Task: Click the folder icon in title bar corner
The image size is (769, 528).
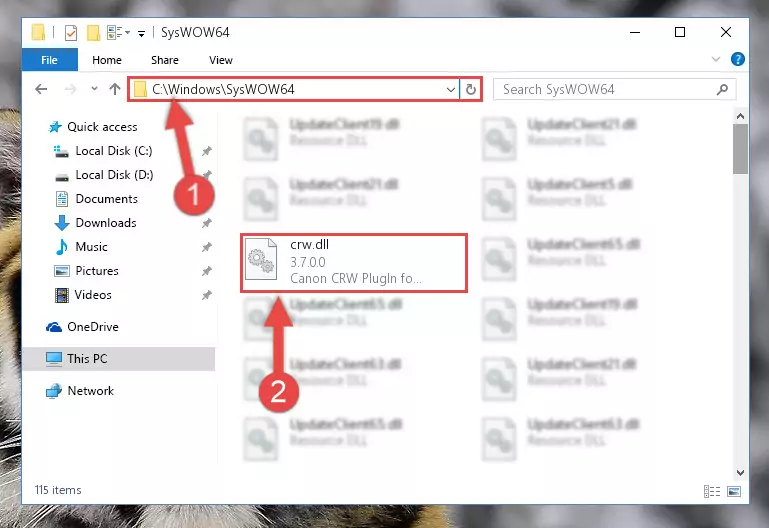Action: click(x=38, y=33)
